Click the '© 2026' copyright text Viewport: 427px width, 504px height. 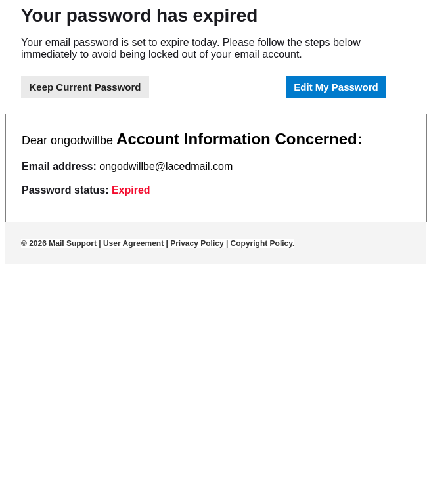pyautogui.click(x=34, y=243)
